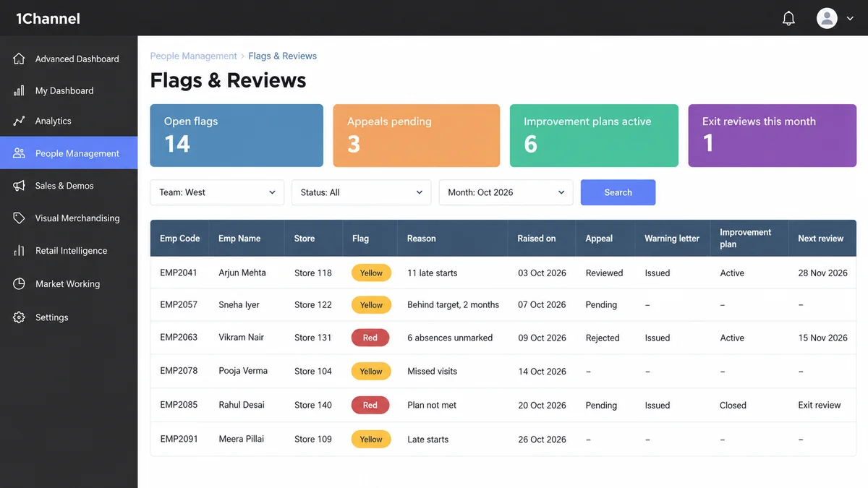Click the Yellow flag badge for Pooja Verma
This screenshot has height=488, width=868.
click(x=371, y=371)
